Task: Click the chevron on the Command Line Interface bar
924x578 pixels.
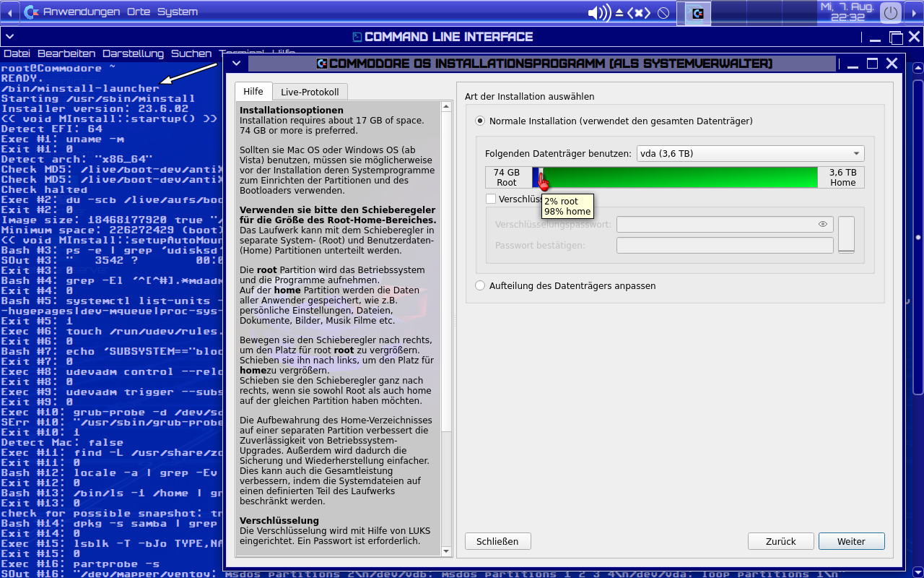Action: 9,36
